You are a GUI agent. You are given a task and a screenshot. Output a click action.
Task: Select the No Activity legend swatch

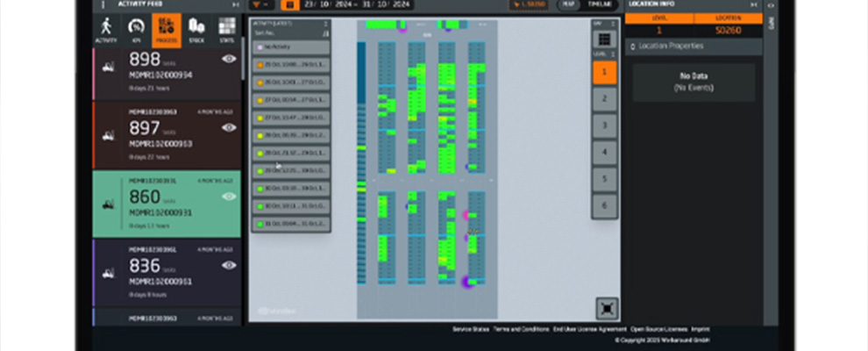(260, 47)
